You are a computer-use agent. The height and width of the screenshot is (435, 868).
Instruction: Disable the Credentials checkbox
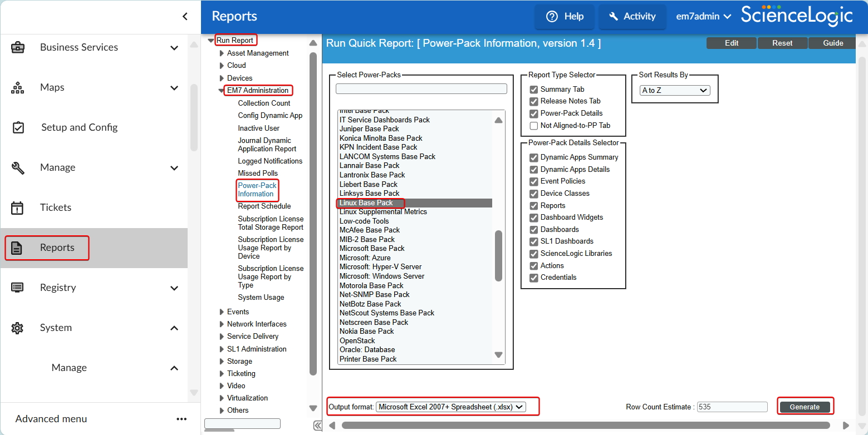click(533, 277)
